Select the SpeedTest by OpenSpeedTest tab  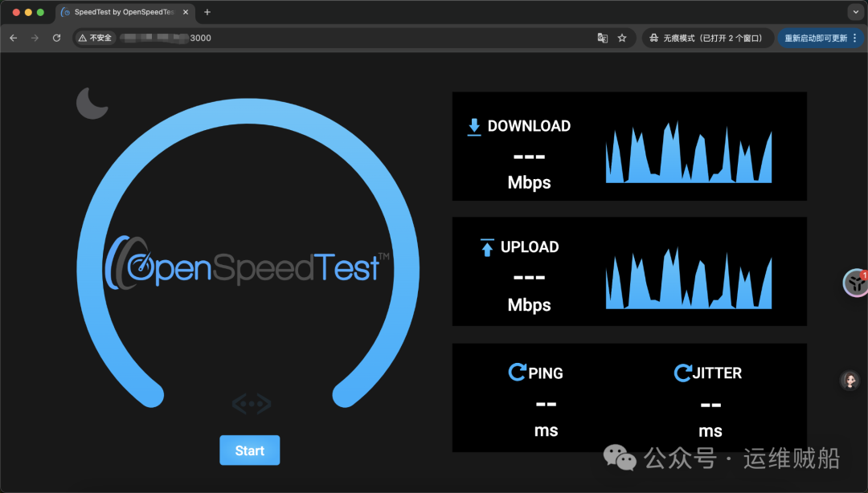click(x=125, y=12)
